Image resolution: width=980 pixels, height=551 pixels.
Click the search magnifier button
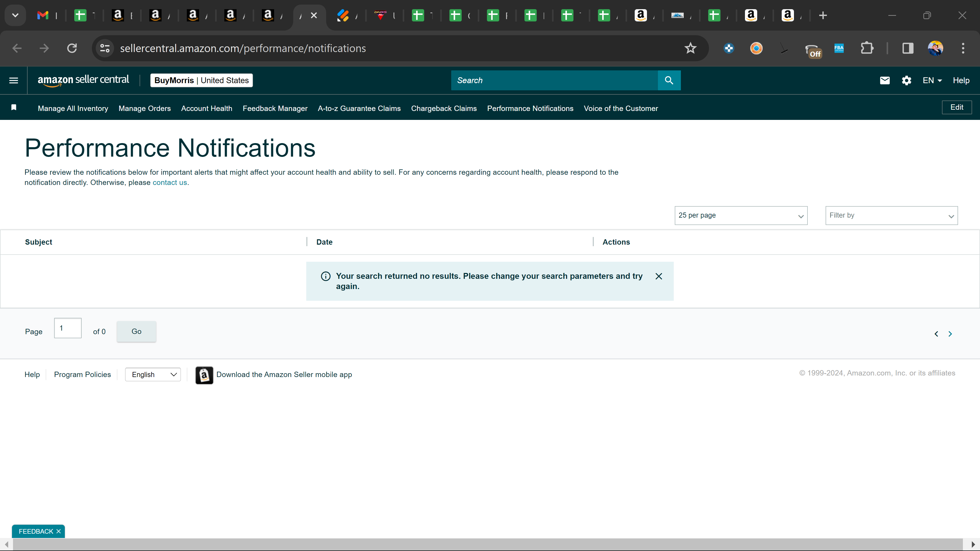click(669, 80)
